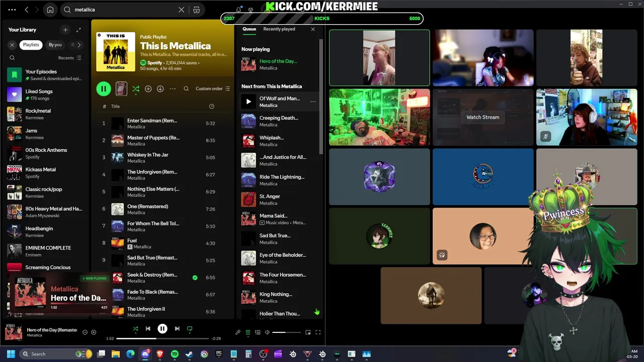Mute with the volume speaker icon
The image size is (644, 362).
tap(267, 332)
